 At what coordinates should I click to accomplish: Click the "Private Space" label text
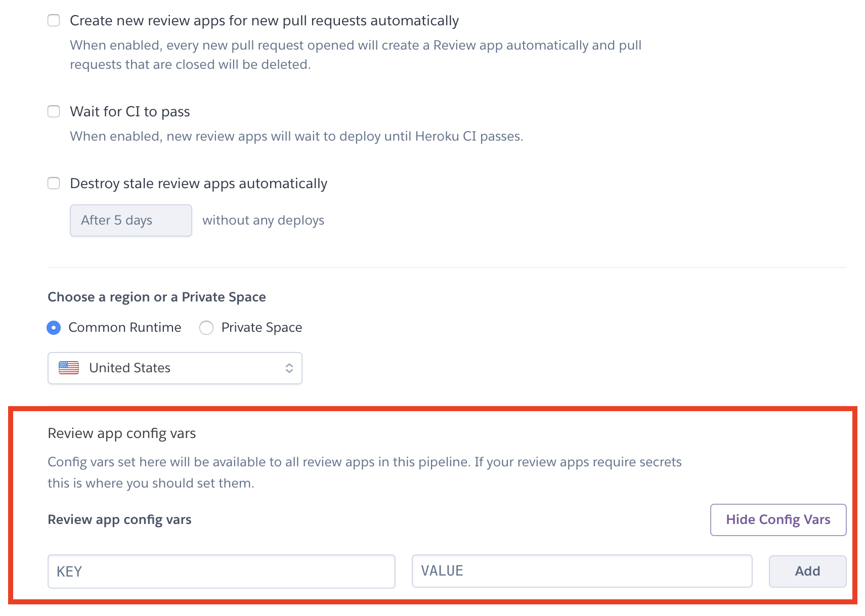click(262, 328)
